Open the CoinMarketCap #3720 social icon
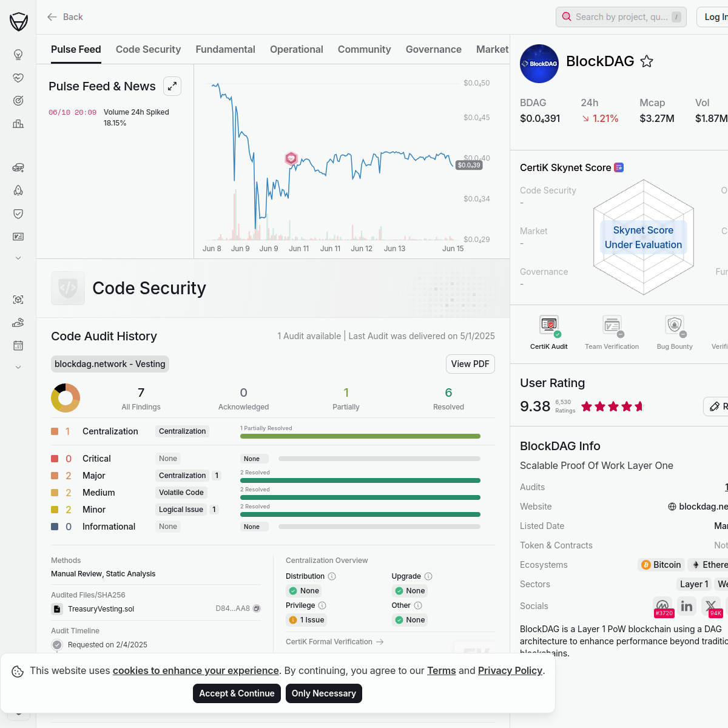728x728 pixels. click(x=662, y=606)
